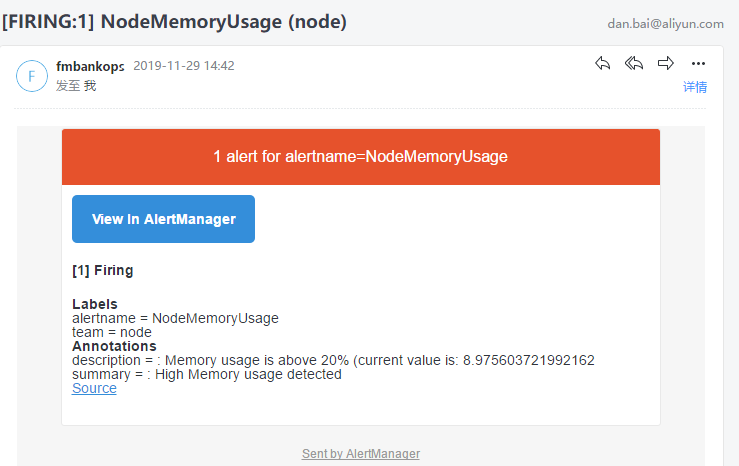The width and height of the screenshot is (739, 466).
Task: Click the red alert banner header
Action: [361, 157]
